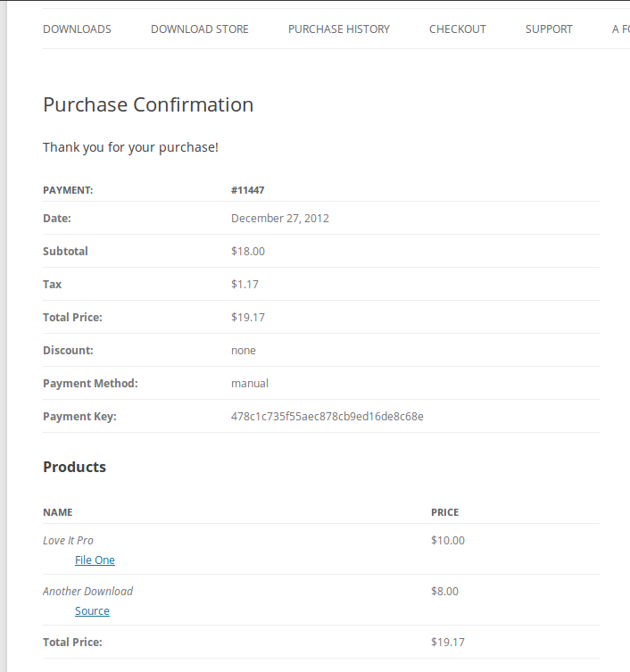
Task: Open the Support menu link
Action: (549, 29)
